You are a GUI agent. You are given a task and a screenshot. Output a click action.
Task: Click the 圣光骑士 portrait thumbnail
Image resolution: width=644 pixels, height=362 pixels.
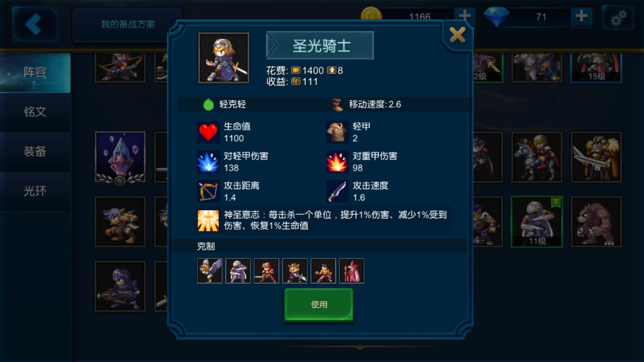click(x=224, y=58)
